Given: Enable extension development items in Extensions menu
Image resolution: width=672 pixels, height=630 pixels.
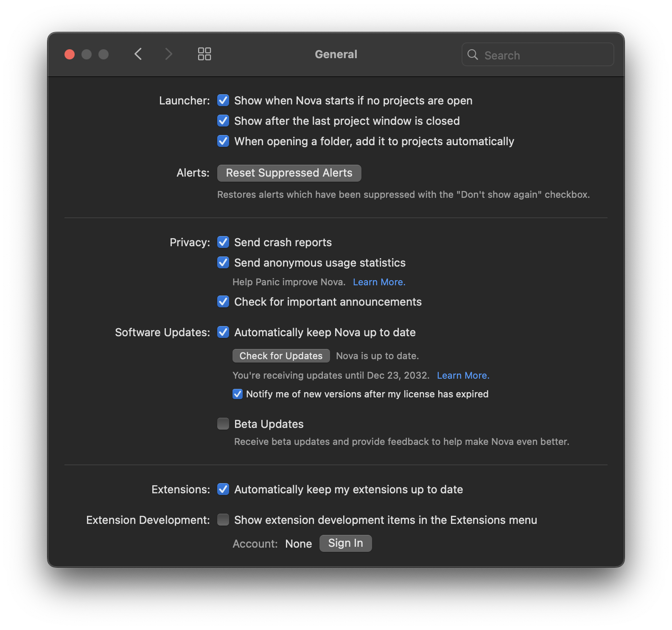Looking at the screenshot, I should coord(223,520).
